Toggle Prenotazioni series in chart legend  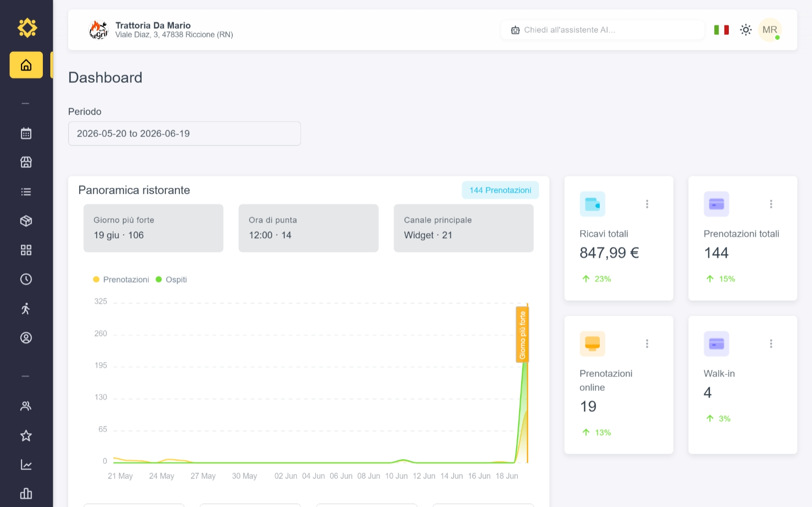click(121, 279)
